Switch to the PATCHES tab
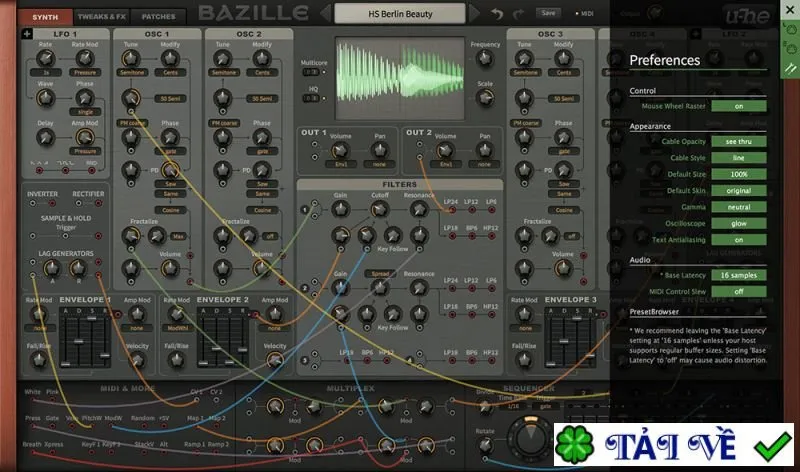This screenshot has height=472, width=800. point(158,17)
